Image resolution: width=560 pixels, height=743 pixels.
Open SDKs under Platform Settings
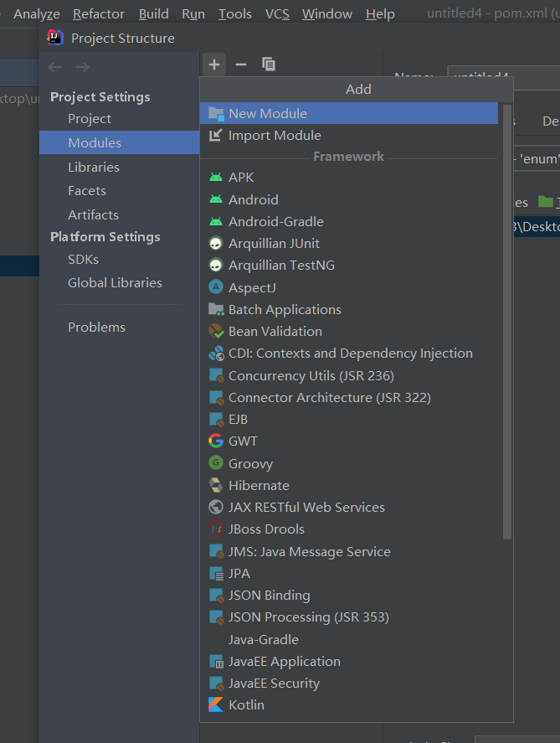(x=84, y=259)
